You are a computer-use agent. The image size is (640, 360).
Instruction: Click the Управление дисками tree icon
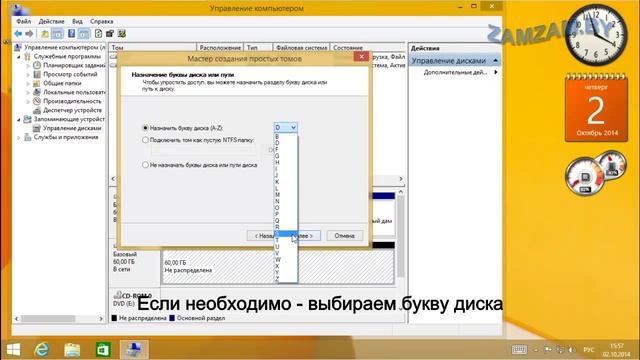[37, 128]
